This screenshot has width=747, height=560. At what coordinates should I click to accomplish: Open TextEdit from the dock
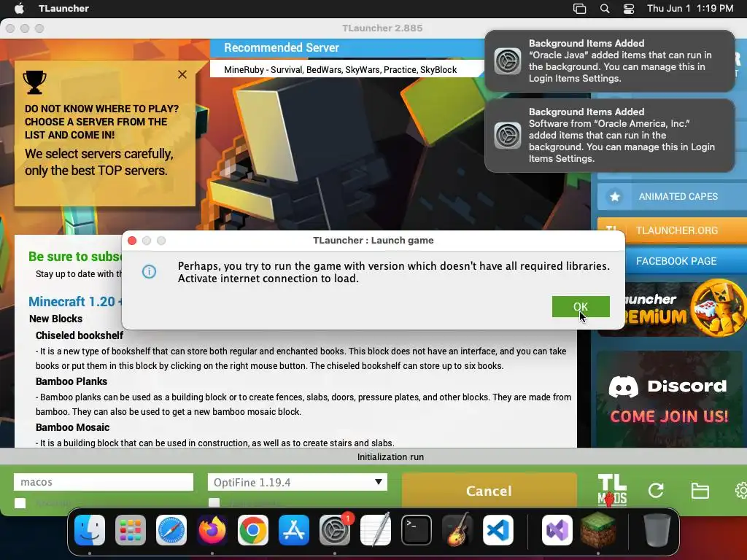(376, 530)
